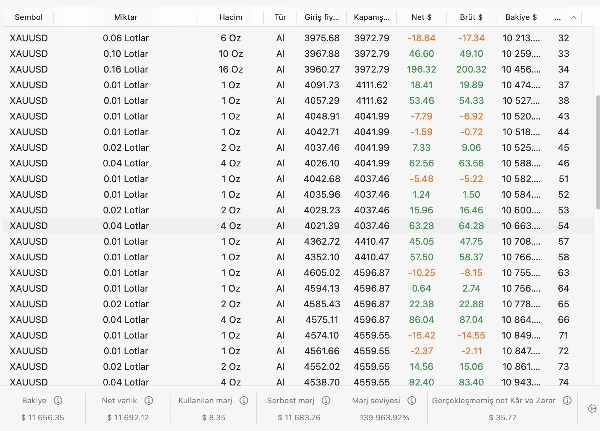Image resolution: width=600 pixels, height=431 pixels.
Task: Select net profit value 62.56
Action: (421, 163)
